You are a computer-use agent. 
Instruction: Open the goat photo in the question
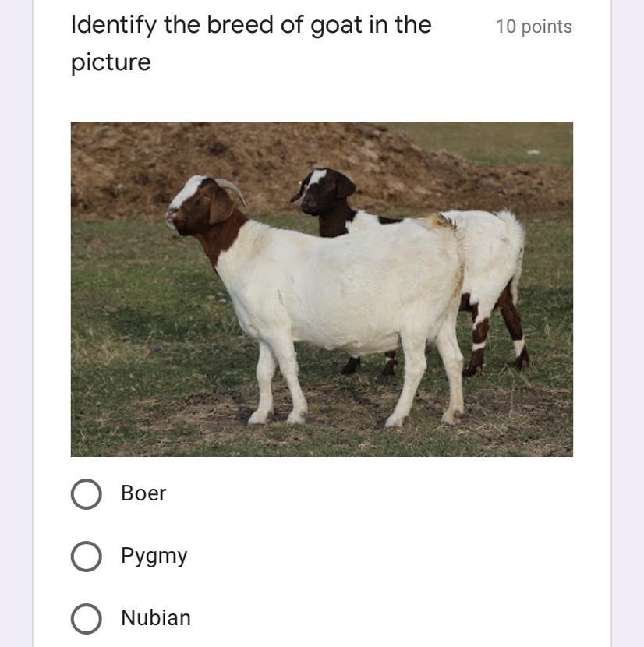pos(321,288)
